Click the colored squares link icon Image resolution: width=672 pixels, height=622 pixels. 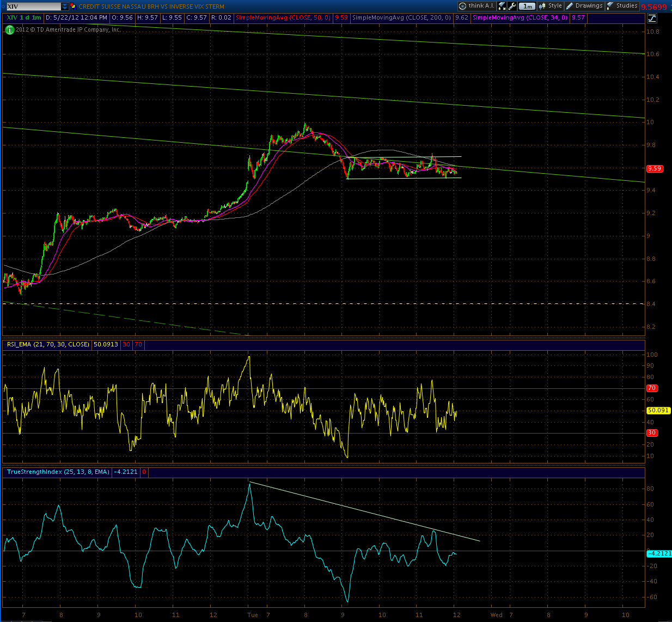pyautogui.click(x=73, y=6)
